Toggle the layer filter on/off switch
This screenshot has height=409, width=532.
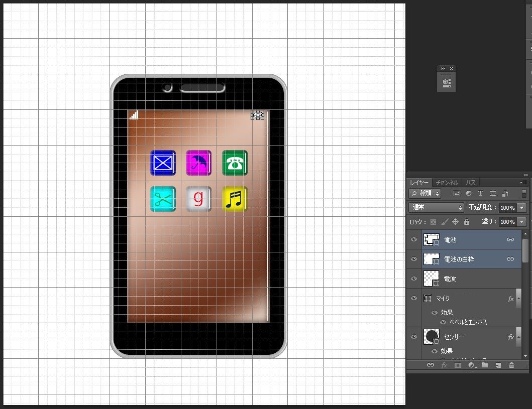(x=524, y=193)
